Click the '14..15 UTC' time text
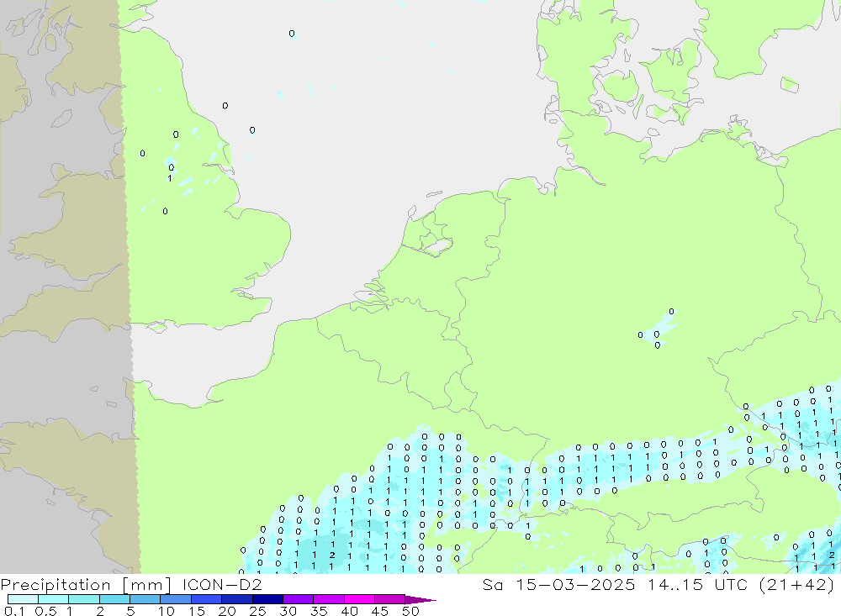Viewport: 841px width, 616px height. tap(697, 584)
